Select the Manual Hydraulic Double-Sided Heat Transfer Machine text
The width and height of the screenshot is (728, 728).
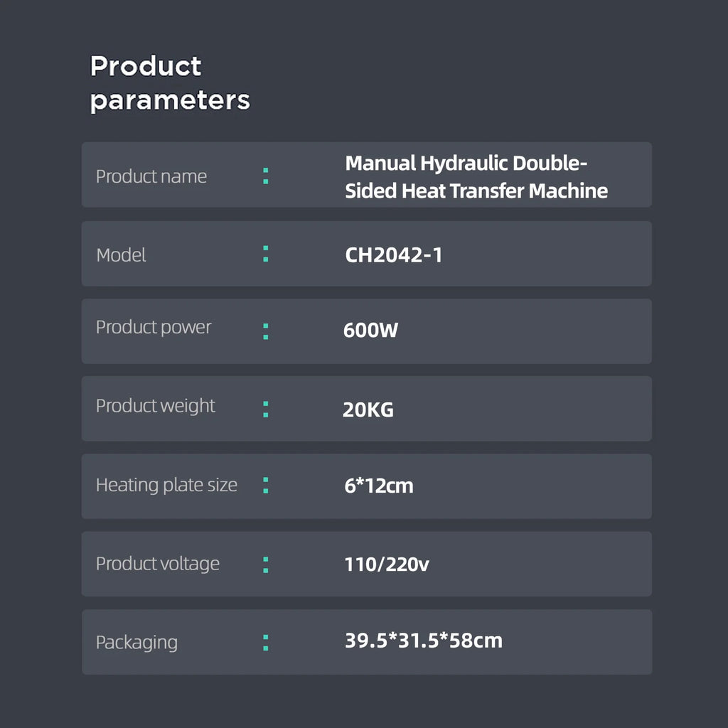[476, 177]
